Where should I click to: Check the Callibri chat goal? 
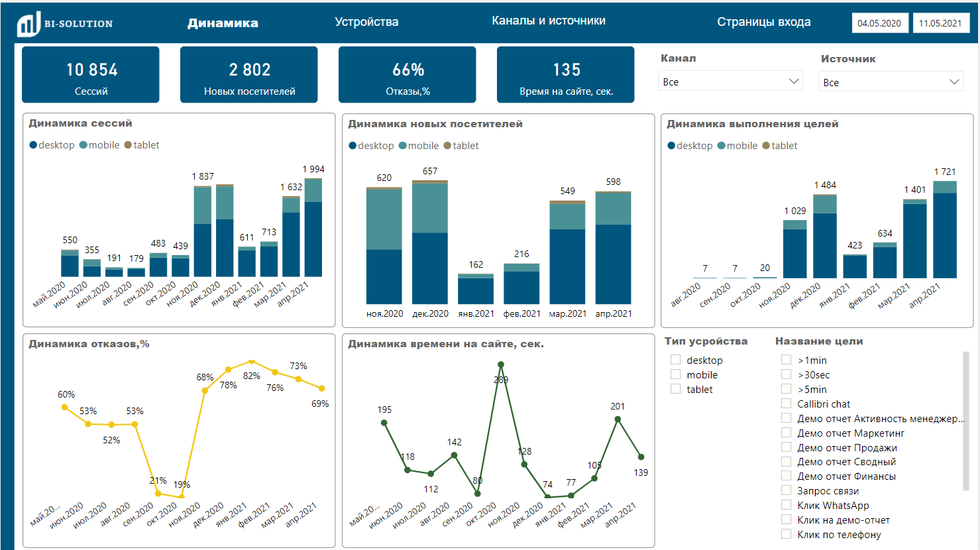(786, 404)
